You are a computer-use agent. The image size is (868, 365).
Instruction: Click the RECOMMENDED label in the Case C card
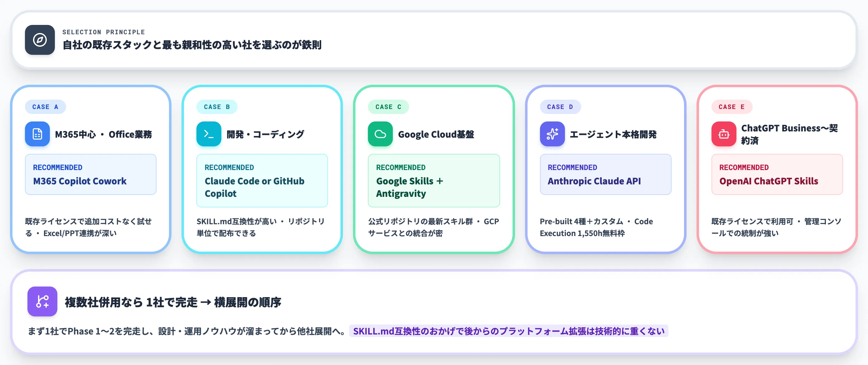401,167
